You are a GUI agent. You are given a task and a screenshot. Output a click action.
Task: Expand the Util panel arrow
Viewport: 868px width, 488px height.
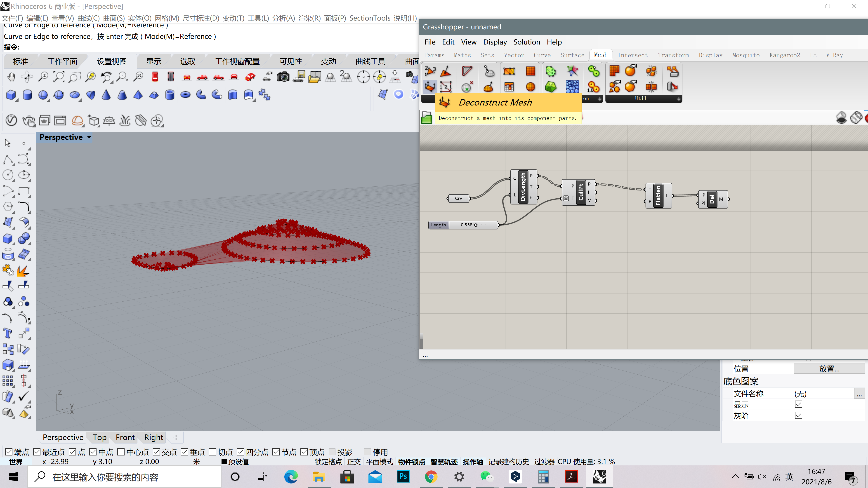(679, 99)
